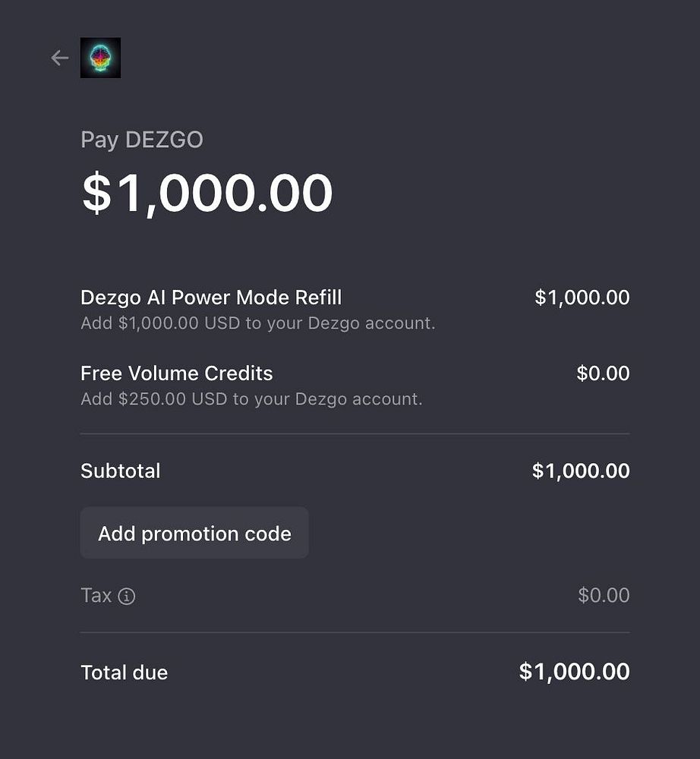
Task: Click the Subtotal amount value
Action: coord(581,471)
